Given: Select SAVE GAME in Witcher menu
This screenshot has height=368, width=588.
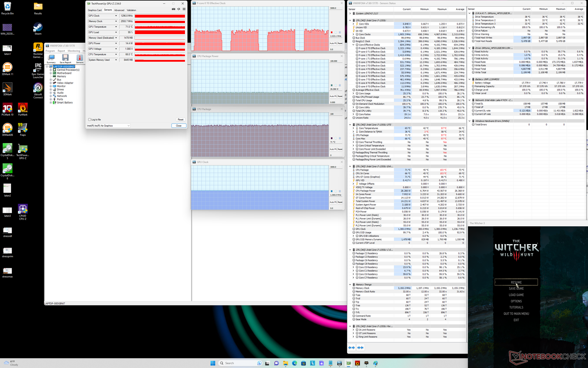Looking at the screenshot, I should (x=516, y=289).
